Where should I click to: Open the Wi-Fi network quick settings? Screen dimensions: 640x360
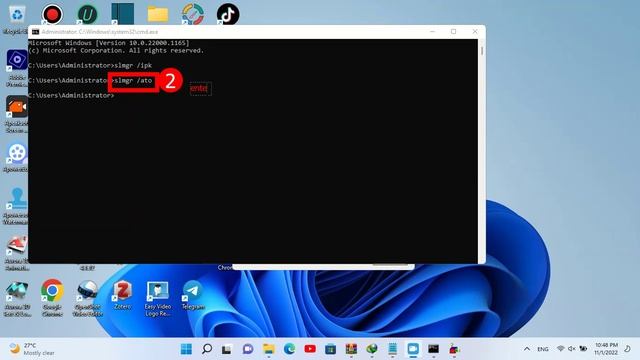(560, 349)
